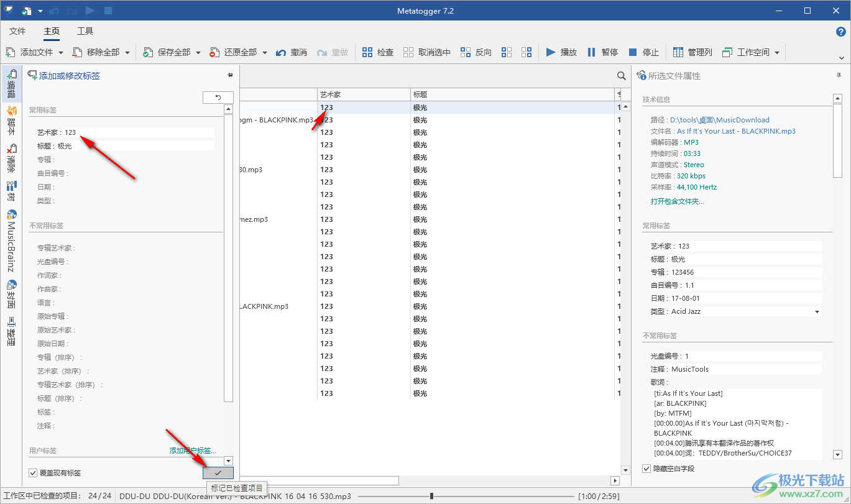Click the Check (检查) toolbar icon
Screen dimensions: 851x504
[x=367, y=52]
